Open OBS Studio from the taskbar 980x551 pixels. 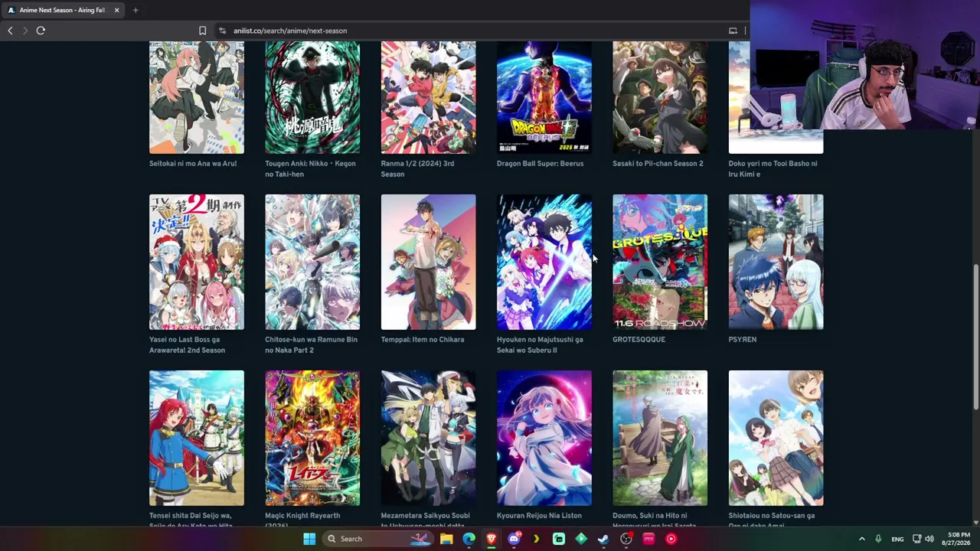coord(626,539)
